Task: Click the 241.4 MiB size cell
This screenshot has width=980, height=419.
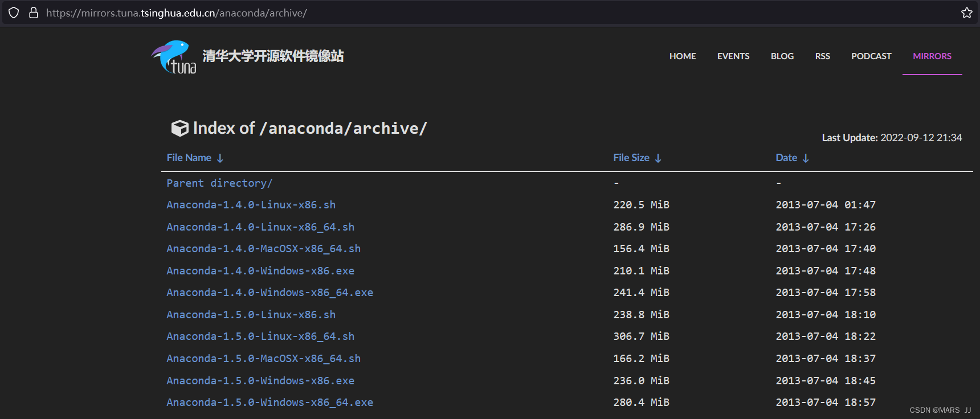Action: [x=641, y=293]
